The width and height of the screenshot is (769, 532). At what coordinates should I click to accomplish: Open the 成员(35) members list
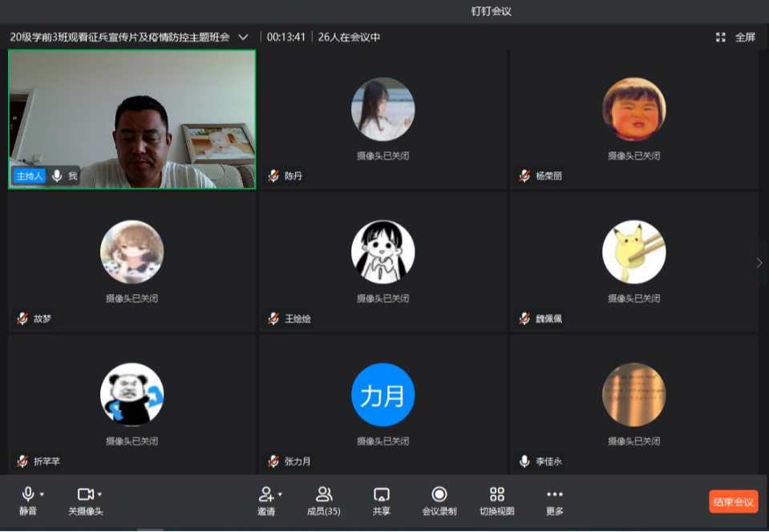(x=324, y=494)
